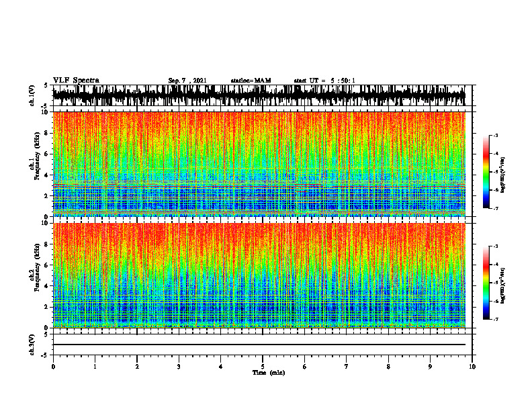The height and width of the screenshot is (411, 532).
Task: Select the date text "Sep. 7 , 2021"
Action: (187, 81)
